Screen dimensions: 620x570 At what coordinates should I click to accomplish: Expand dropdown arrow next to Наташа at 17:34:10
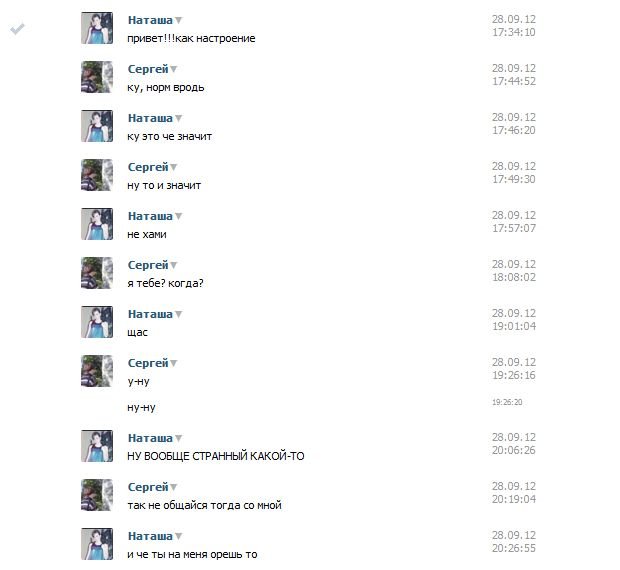pyautogui.click(x=178, y=20)
